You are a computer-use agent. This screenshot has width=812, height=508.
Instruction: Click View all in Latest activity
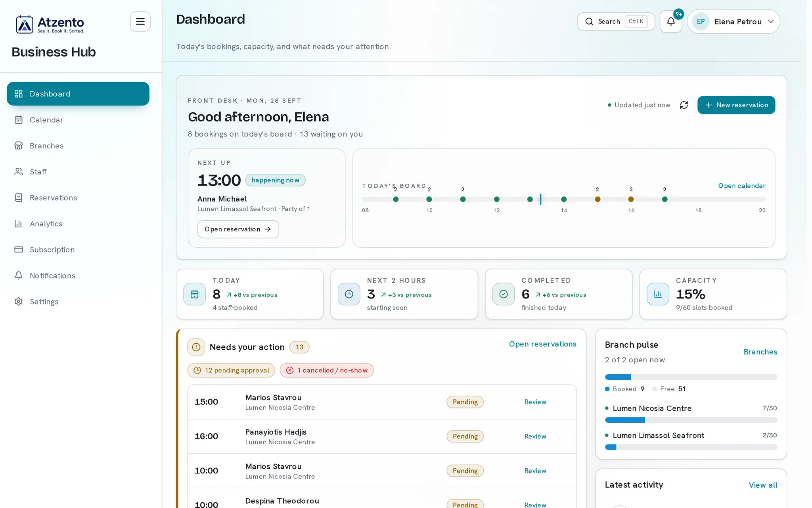point(763,485)
